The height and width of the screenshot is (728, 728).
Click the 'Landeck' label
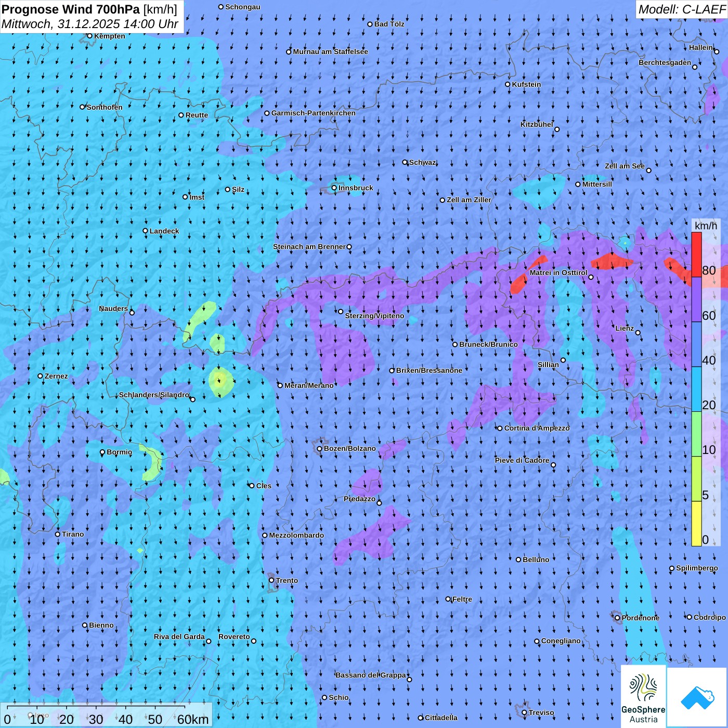click(164, 231)
